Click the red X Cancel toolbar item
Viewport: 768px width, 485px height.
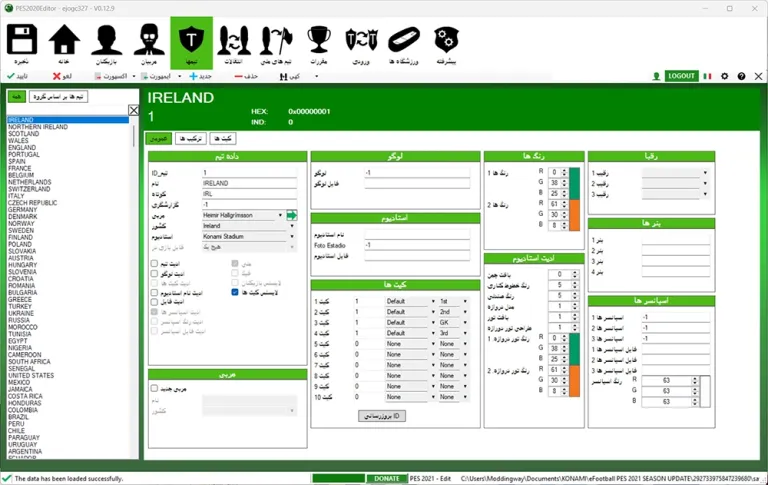[62, 76]
